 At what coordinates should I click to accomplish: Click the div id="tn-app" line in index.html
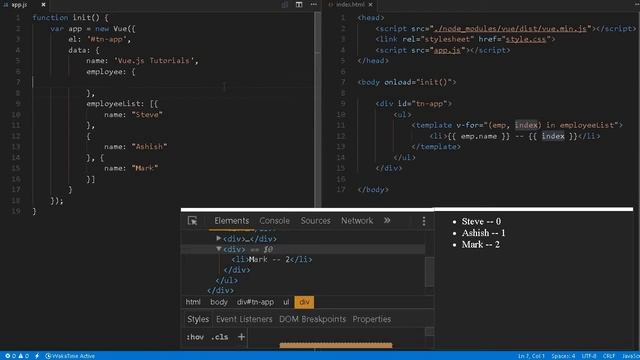[413, 104]
